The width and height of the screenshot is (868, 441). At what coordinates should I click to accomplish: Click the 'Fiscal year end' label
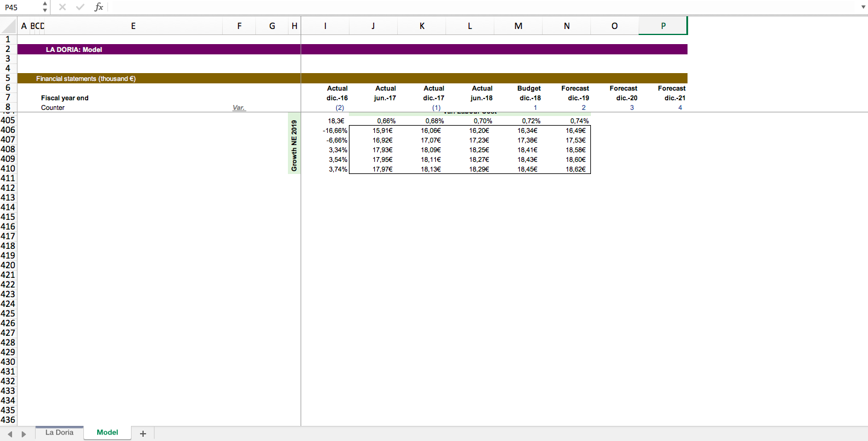[x=65, y=98]
